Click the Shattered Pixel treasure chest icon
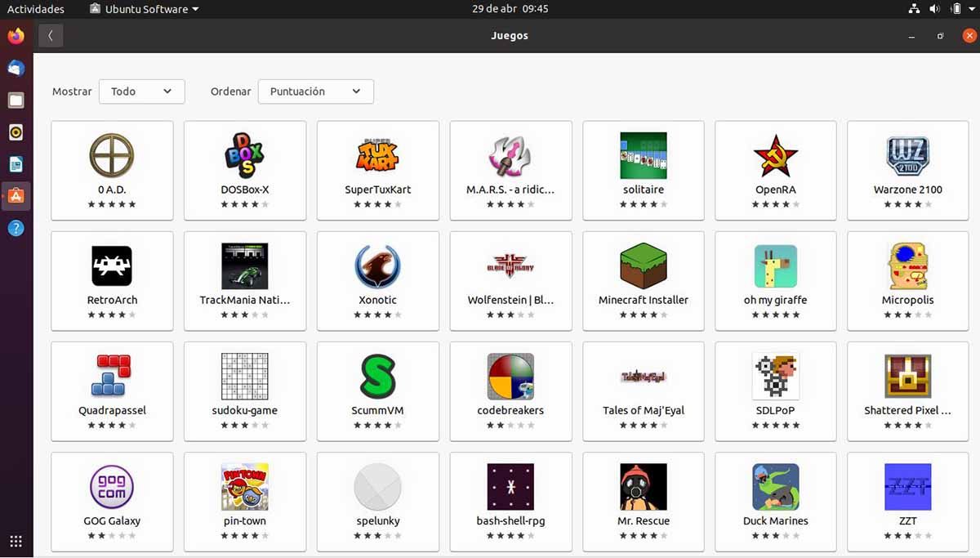The height and width of the screenshot is (558, 980). pyautogui.click(x=908, y=376)
